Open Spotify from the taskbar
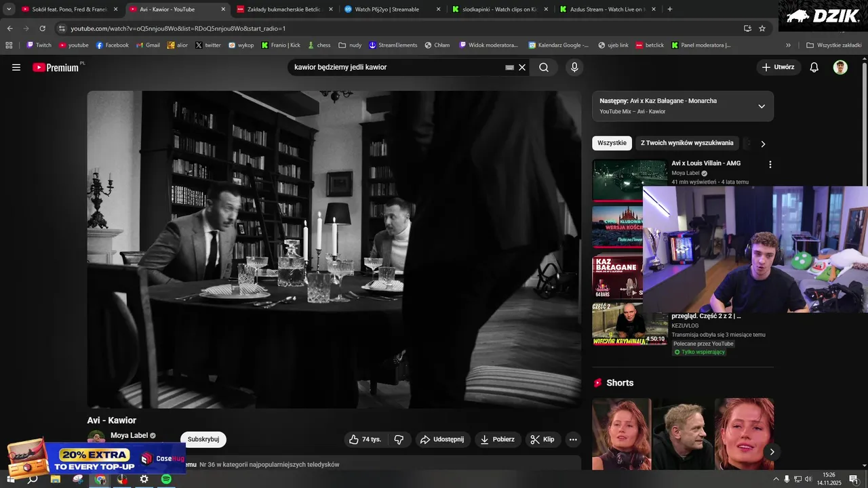The width and height of the screenshot is (868, 488). [166, 479]
